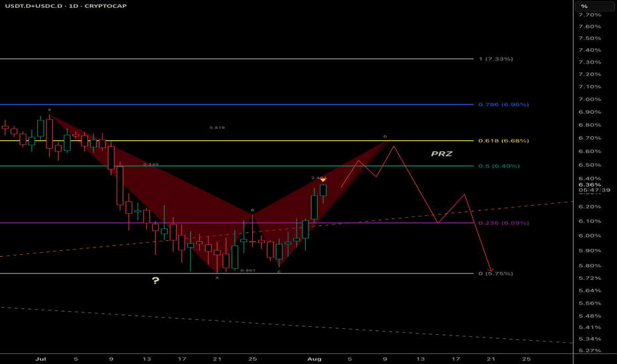Click the 6.60% price axis label

pyautogui.click(x=590, y=152)
